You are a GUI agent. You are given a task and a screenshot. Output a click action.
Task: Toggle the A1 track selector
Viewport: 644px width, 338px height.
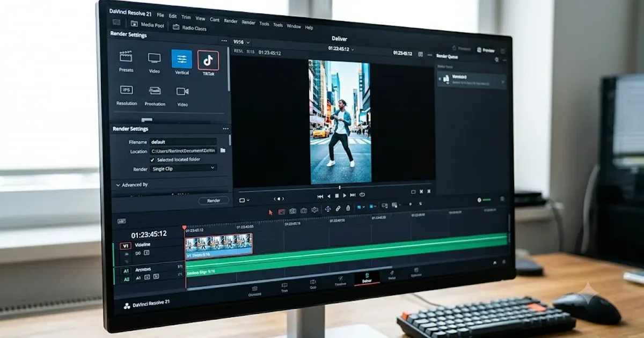click(126, 270)
